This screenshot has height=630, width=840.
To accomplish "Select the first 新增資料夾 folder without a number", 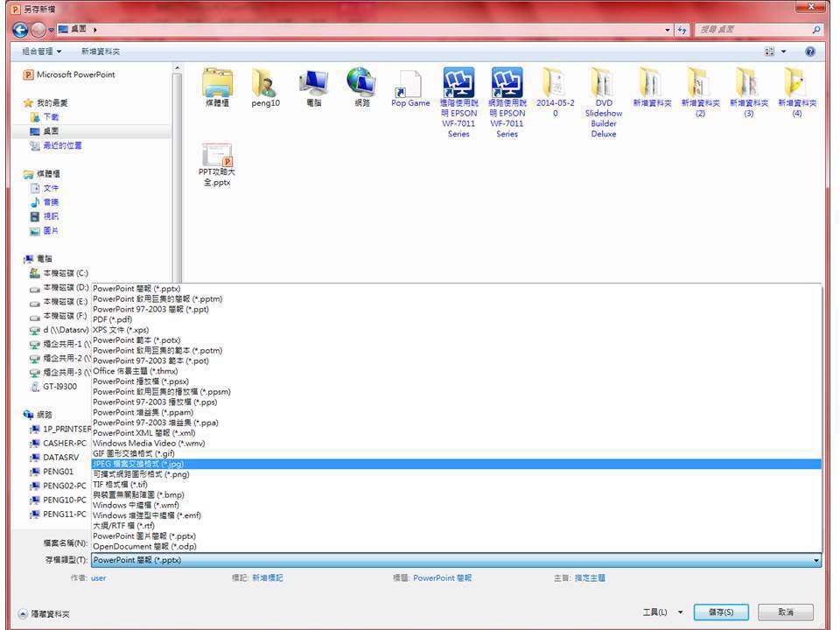I will pos(652,87).
